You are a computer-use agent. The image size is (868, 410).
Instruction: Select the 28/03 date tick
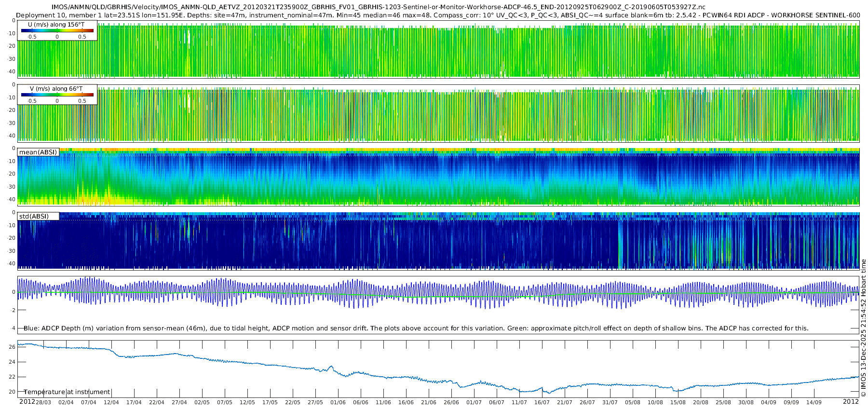pos(43,402)
